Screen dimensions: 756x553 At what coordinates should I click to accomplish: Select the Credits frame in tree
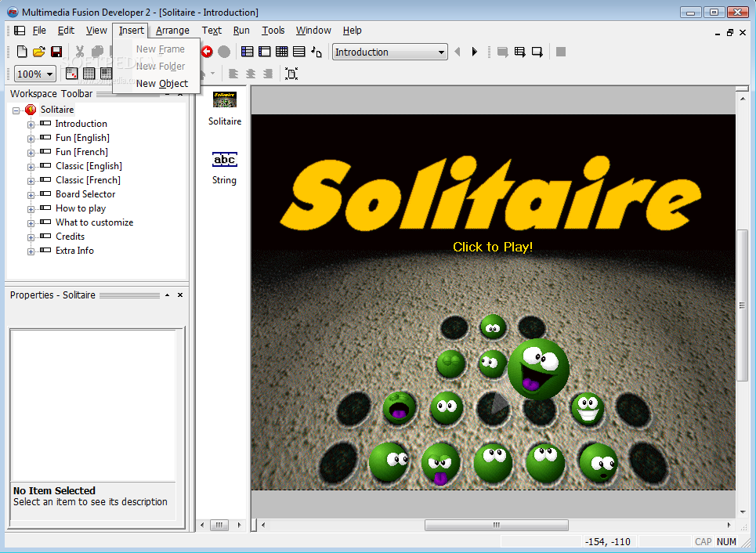pos(70,237)
